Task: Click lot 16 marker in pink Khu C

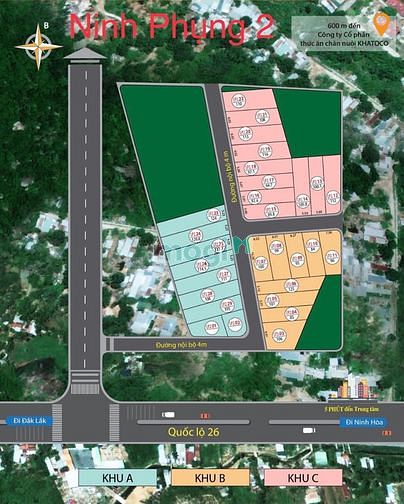Action: tap(255, 197)
